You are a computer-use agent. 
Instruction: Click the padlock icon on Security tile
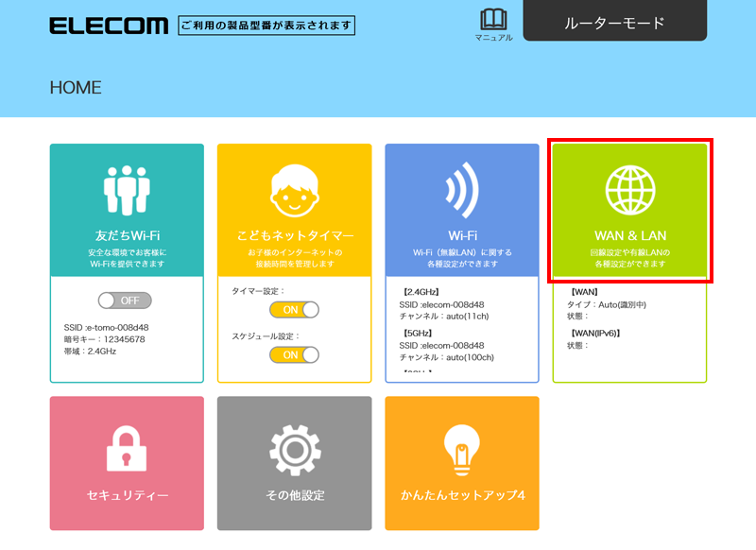[127, 448]
